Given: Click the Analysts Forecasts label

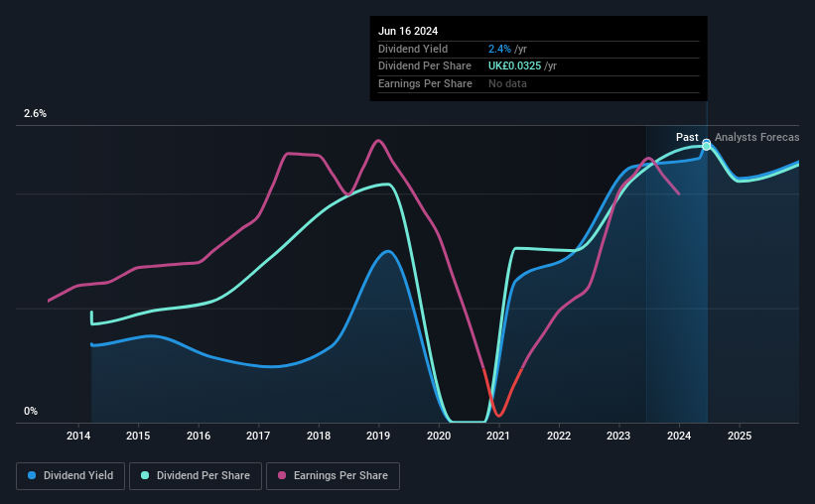Looking at the screenshot, I should [x=756, y=137].
